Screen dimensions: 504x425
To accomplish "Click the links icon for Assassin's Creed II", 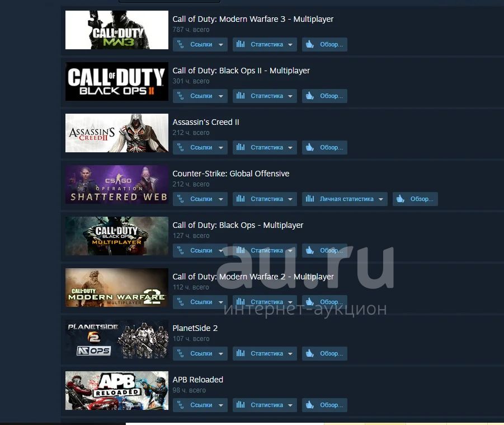I will click(181, 147).
